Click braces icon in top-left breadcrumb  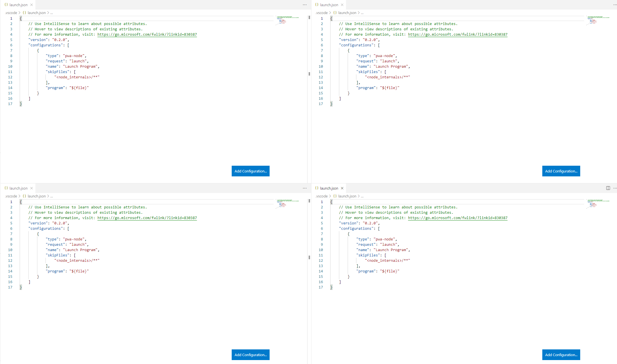point(24,13)
